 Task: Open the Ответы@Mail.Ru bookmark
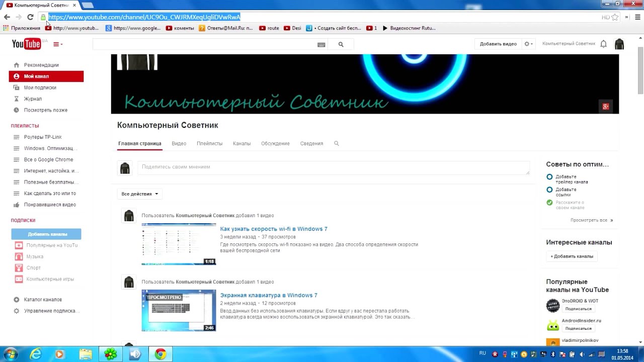tap(226, 28)
